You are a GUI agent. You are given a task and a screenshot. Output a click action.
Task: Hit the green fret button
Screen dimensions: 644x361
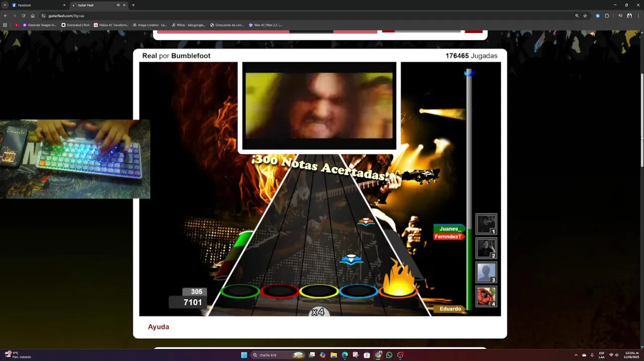[x=240, y=291]
